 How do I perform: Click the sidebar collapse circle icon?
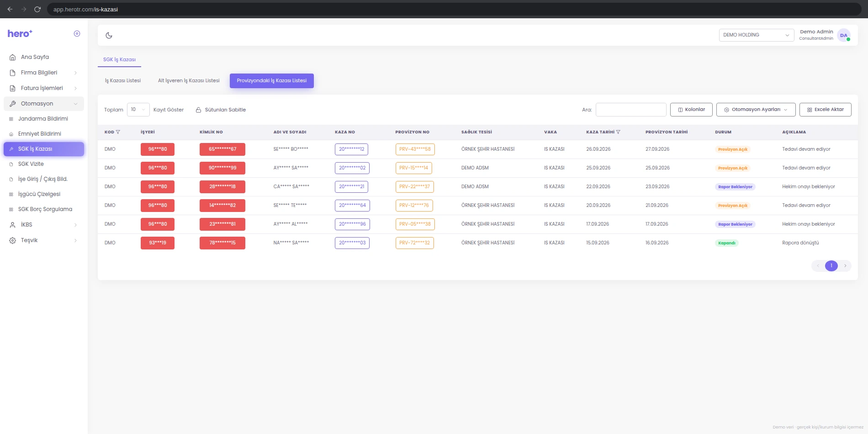click(77, 33)
